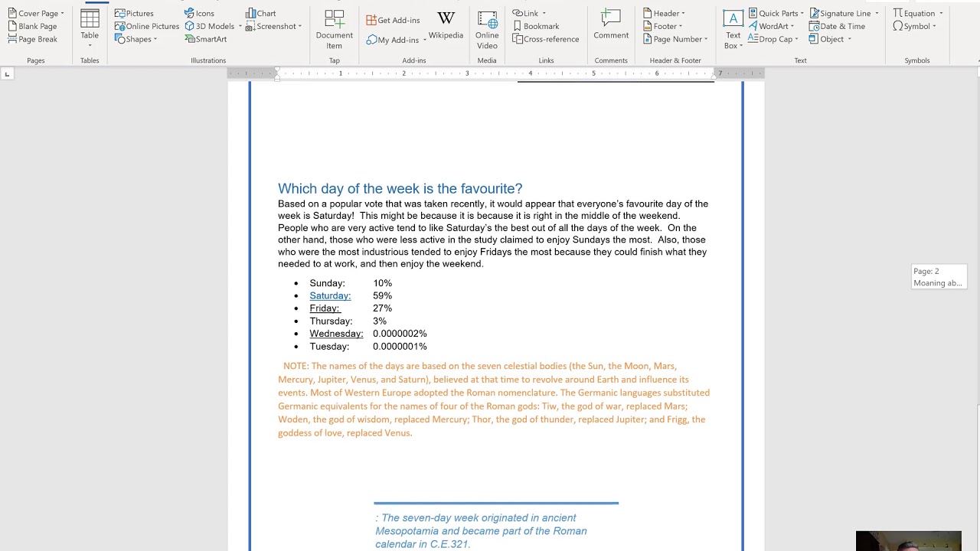Click the 'Tuesday:' list entry
This screenshot has width=980, height=551.
329,347
